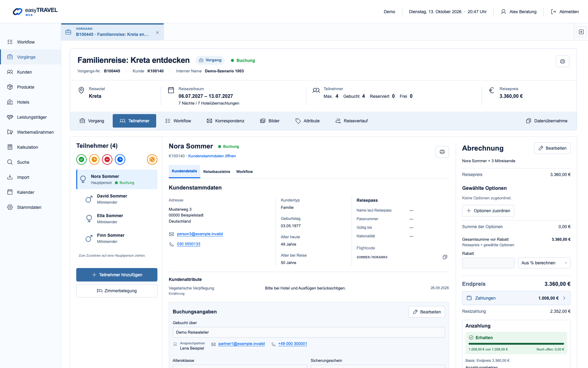Open Werbemaßnahmen in the sidebar

tap(30, 132)
